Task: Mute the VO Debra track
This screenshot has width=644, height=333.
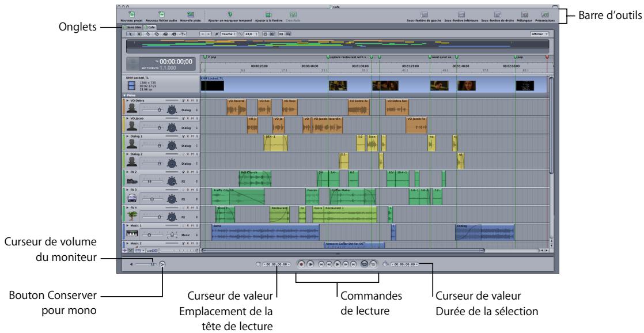Action: pyautogui.click(x=192, y=101)
